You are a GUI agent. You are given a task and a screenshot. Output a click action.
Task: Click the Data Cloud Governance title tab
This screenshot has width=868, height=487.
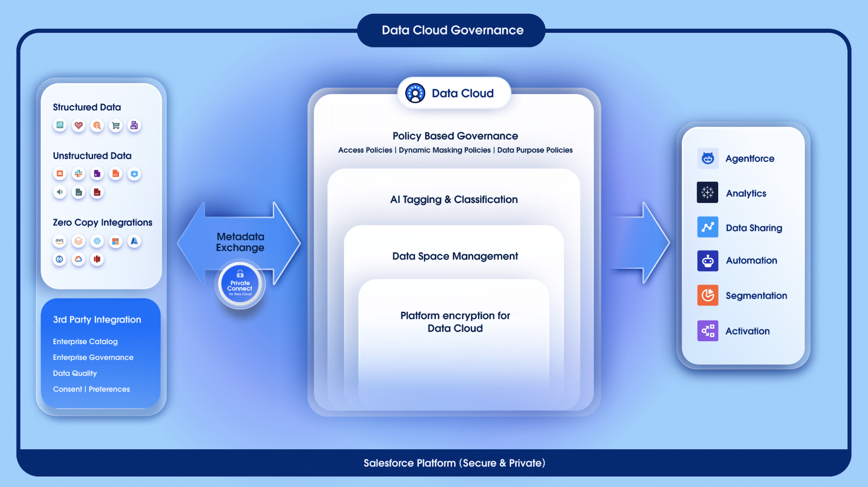451,30
